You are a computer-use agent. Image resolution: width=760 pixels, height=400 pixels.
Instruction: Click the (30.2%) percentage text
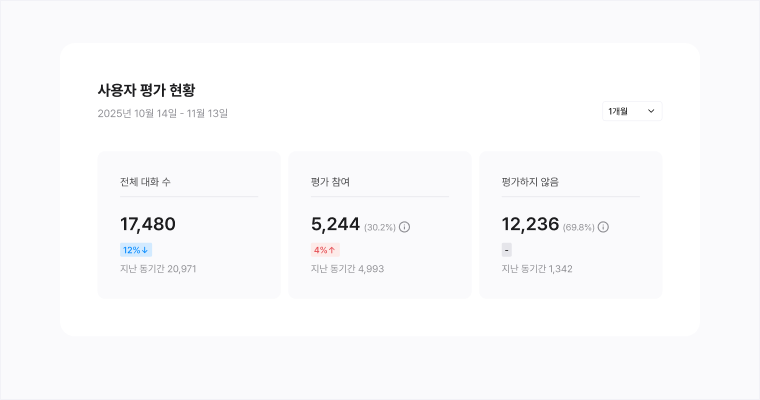coord(379,227)
